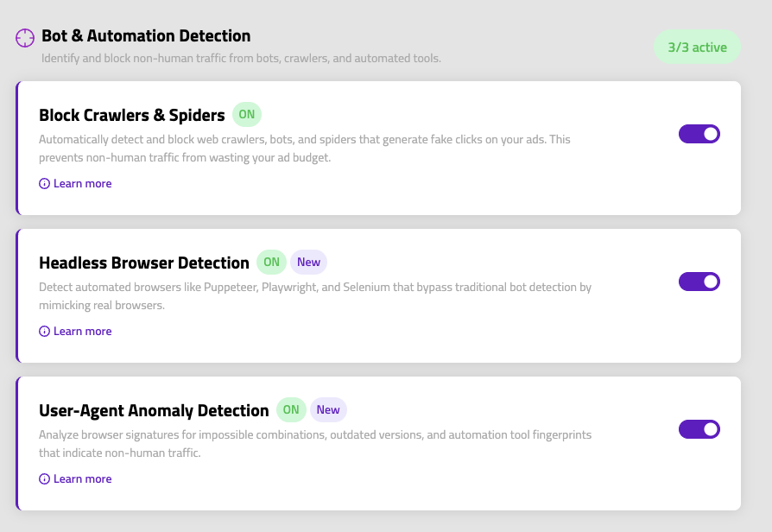
Task: Open Learn more under Headless Browser Detection
Action: click(83, 331)
